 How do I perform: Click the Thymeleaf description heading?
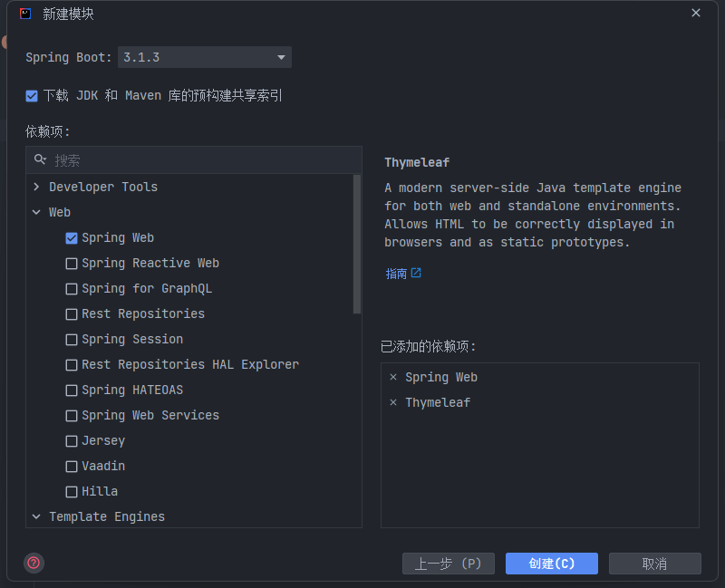[x=417, y=163]
